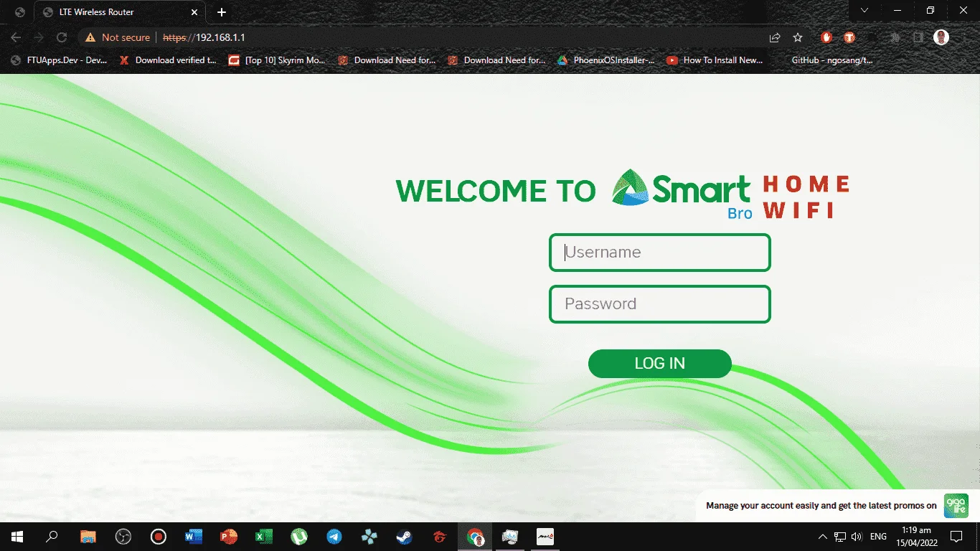The image size is (980, 551).
Task: Focus the Username input field
Action: (x=660, y=253)
